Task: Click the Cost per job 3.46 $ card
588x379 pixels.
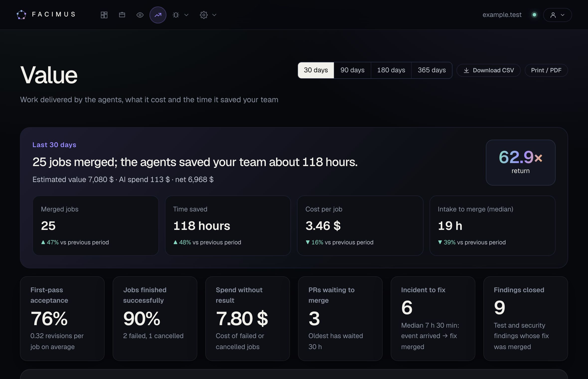Action: coord(360,226)
